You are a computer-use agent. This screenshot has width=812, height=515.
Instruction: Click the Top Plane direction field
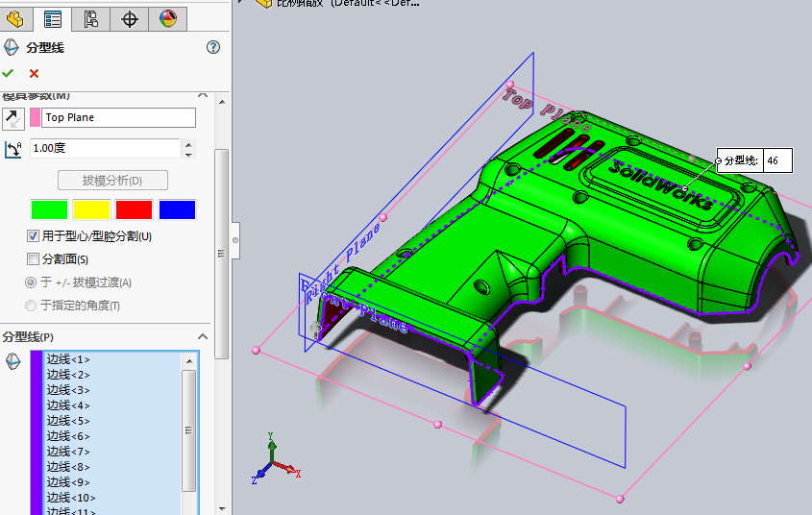118,117
